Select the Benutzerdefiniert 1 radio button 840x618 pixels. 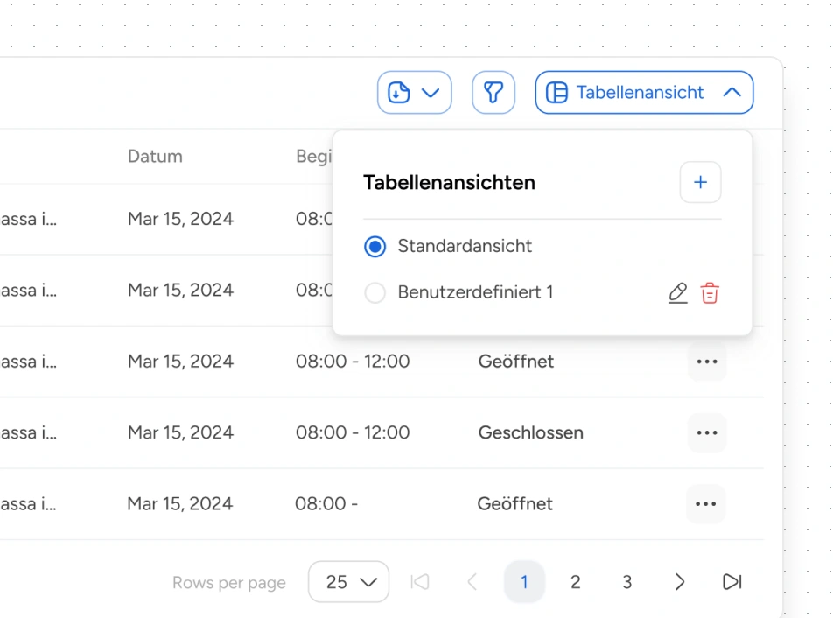point(375,293)
